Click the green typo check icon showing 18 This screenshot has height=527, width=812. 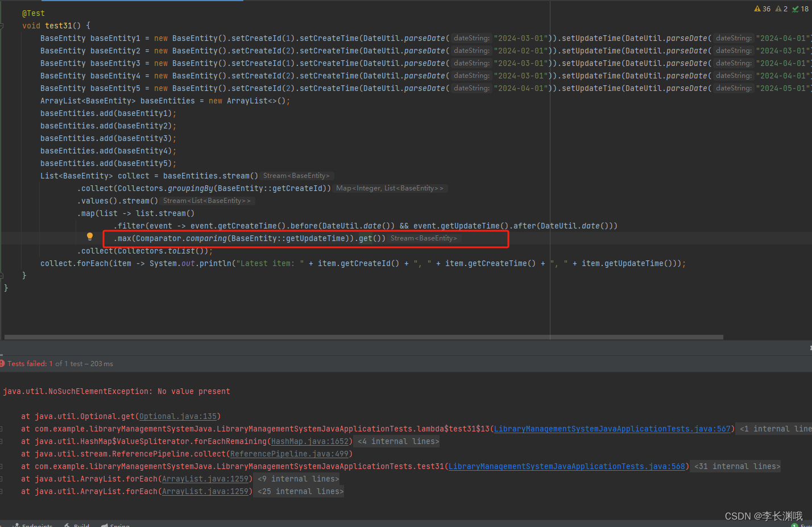tap(800, 9)
